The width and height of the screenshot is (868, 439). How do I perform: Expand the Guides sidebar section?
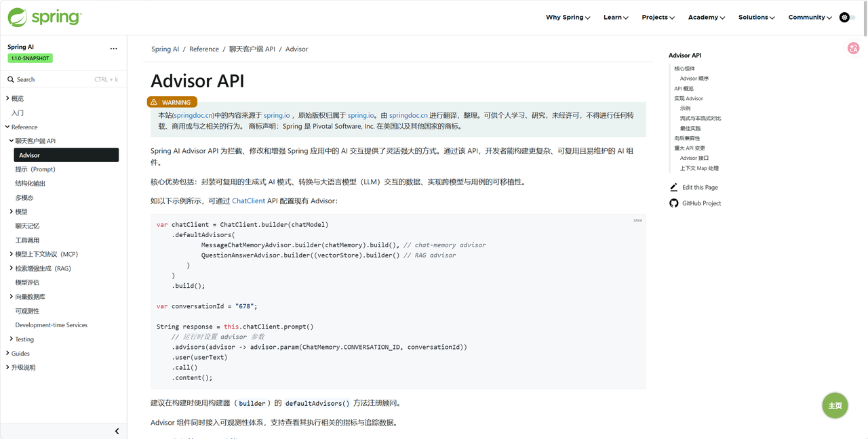(x=7, y=353)
